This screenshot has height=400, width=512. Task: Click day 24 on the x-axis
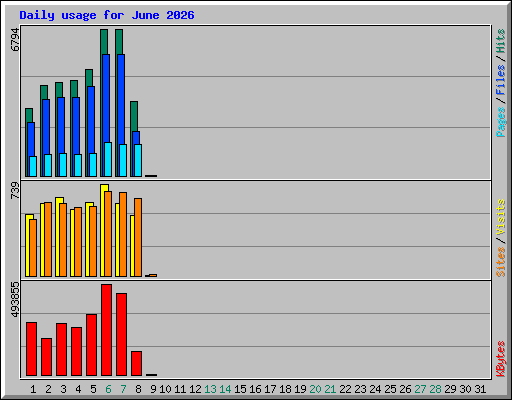pos(375,389)
